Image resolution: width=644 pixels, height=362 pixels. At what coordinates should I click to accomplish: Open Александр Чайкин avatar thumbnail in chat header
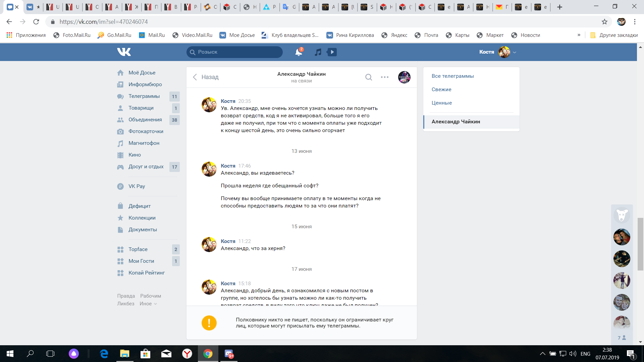[x=404, y=77]
